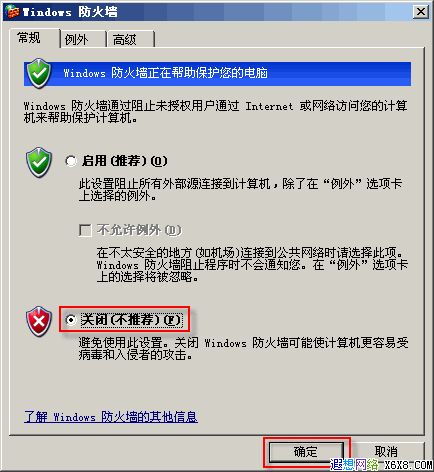
Task: Click green shield icon in blue banner
Action: tap(39, 73)
